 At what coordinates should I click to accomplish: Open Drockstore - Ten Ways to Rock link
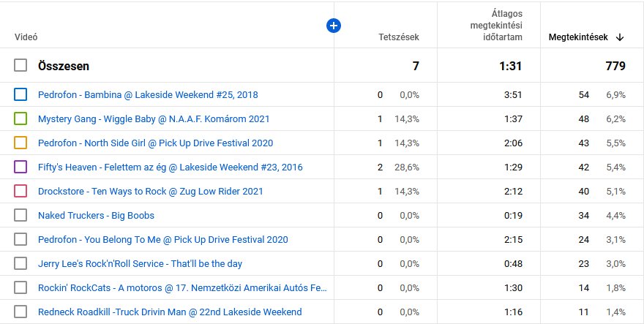pyautogui.click(x=150, y=191)
